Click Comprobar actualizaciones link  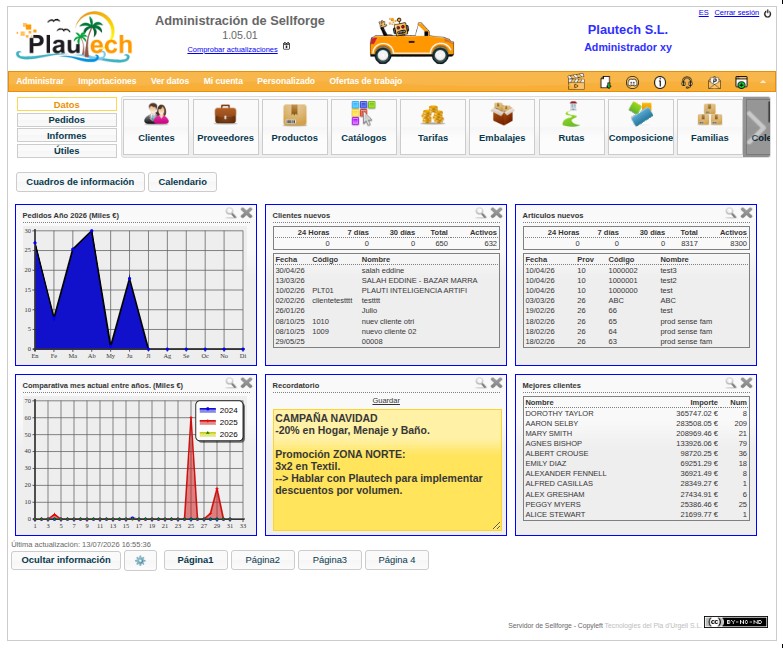tap(232, 49)
